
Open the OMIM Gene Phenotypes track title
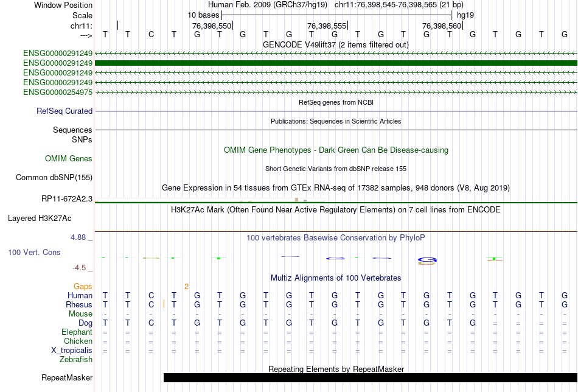tap(336, 150)
